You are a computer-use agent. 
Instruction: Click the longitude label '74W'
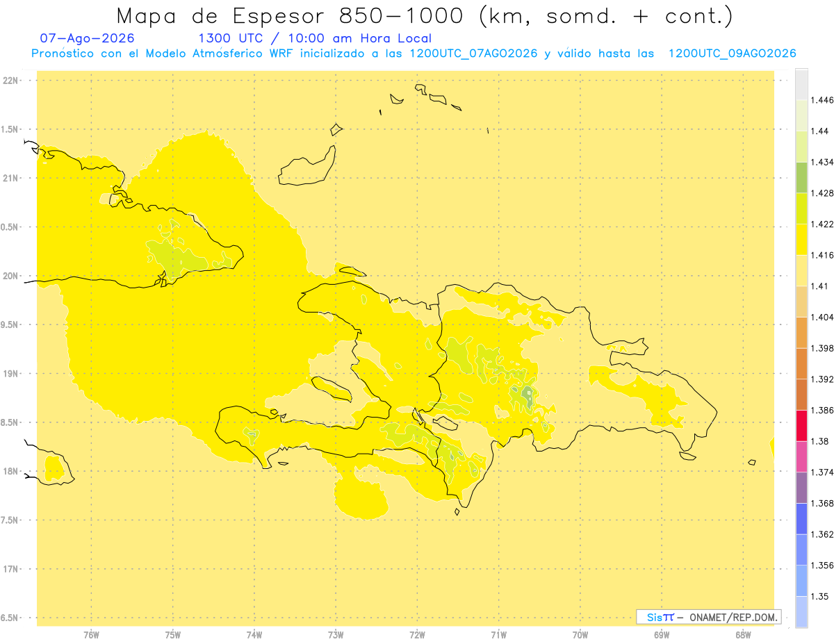(x=254, y=635)
